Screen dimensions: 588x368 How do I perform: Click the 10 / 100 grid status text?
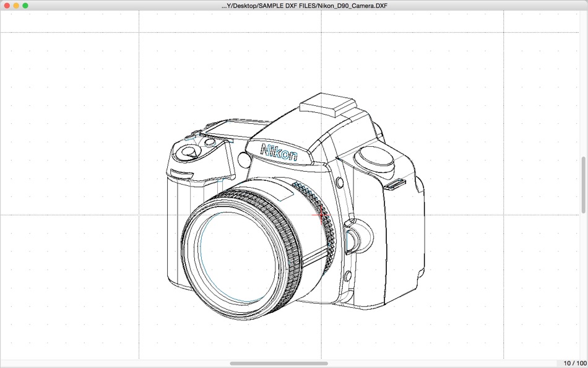pyautogui.click(x=575, y=363)
